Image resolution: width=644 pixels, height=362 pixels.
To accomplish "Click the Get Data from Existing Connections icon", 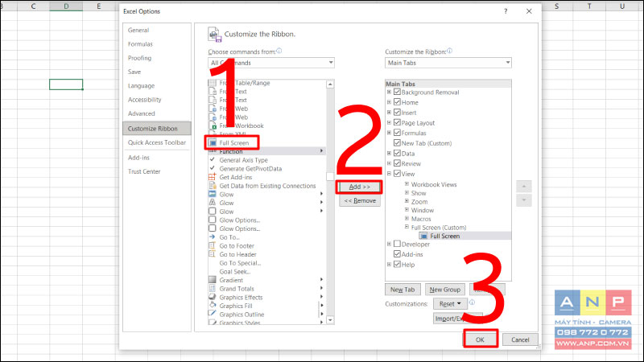I will click(213, 186).
